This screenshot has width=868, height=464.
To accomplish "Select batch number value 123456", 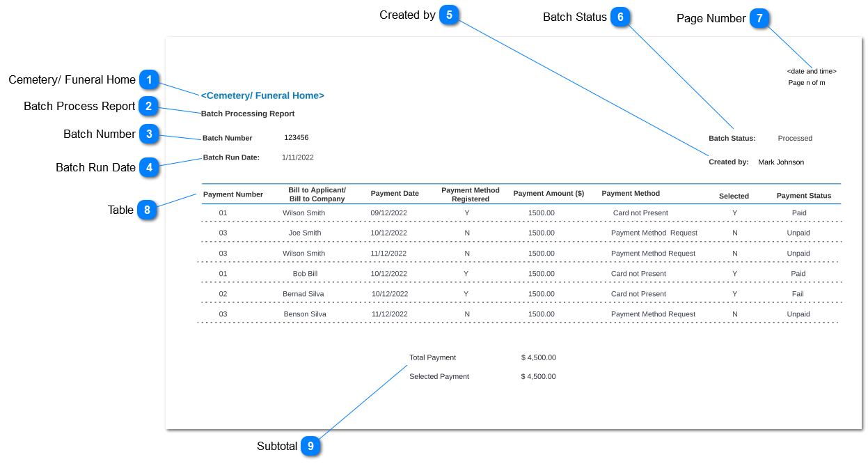I will [x=297, y=137].
